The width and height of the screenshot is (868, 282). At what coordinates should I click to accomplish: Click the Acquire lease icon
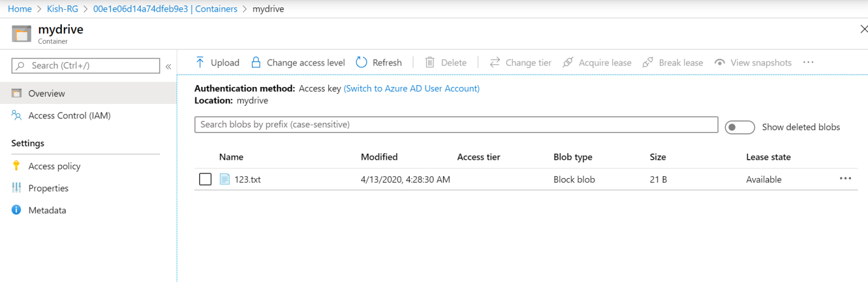(568, 63)
